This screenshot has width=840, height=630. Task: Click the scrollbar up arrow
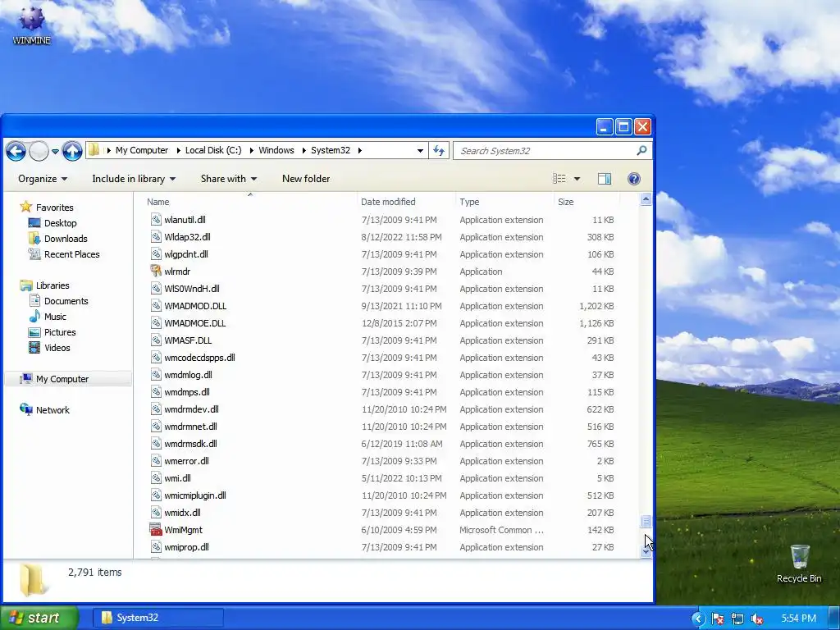(x=646, y=199)
